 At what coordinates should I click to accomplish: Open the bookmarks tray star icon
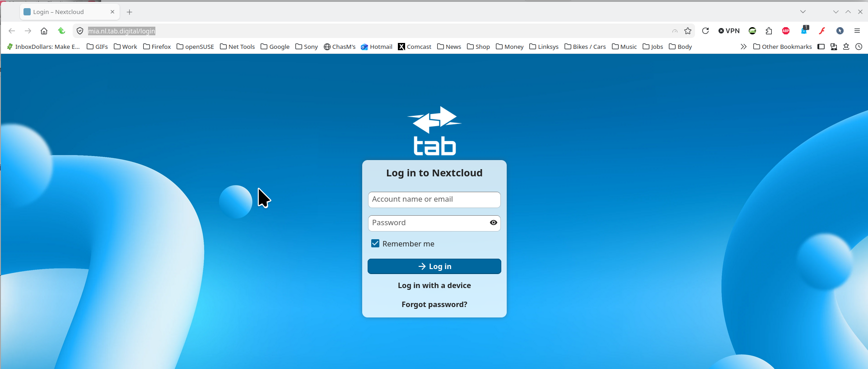[846, 47]
